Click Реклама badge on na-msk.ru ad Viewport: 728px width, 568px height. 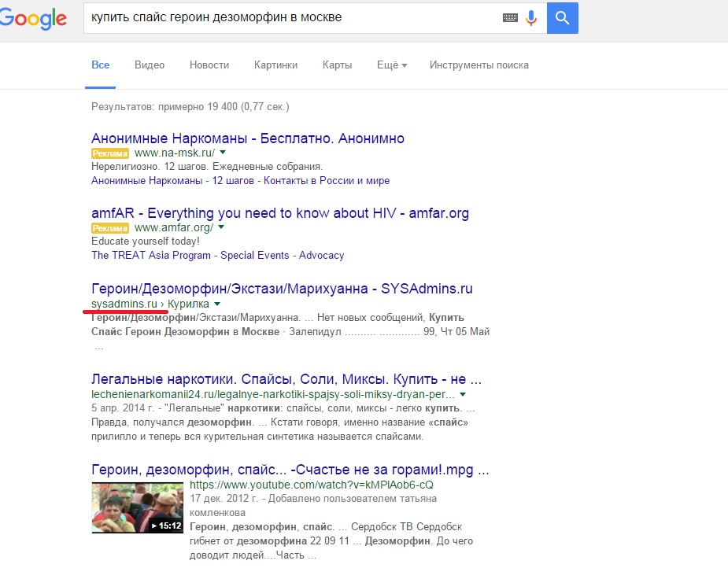(x=110, y=153)
